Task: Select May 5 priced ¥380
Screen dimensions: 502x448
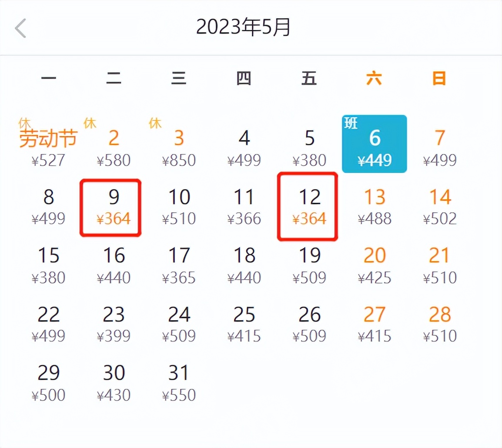Action: tap(309, 148)
